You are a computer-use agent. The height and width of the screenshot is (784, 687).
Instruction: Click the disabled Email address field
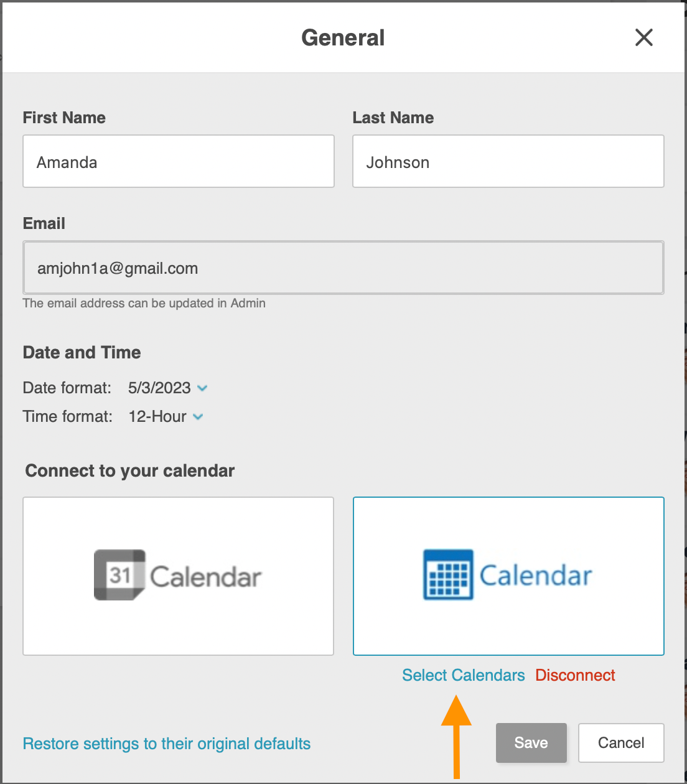pos(343,268)
